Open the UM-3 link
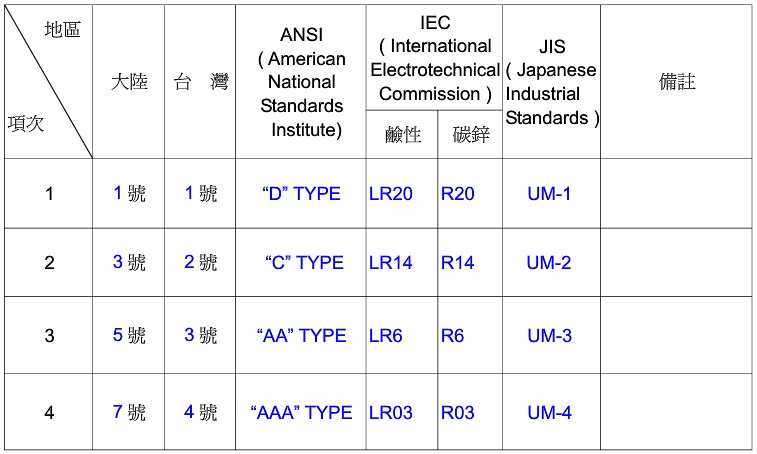This screenshot has height=454, width=757. pyautogui.click(x=549, y=336)
